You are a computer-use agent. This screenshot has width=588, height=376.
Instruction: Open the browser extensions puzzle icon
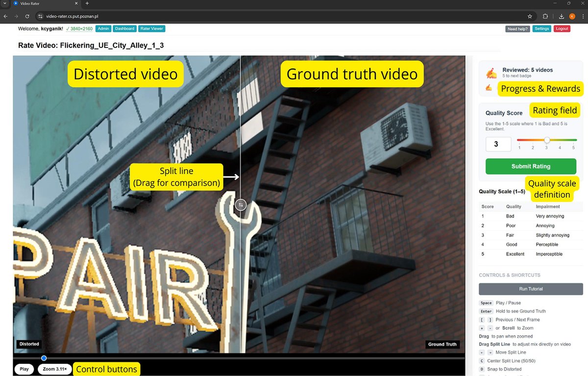pyautogui.click(x=545, y=16)
